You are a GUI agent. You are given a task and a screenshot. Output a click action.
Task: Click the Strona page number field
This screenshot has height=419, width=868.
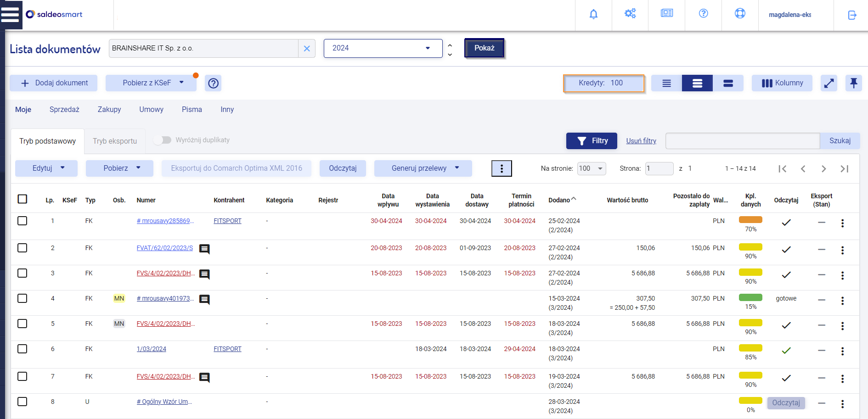659,168
